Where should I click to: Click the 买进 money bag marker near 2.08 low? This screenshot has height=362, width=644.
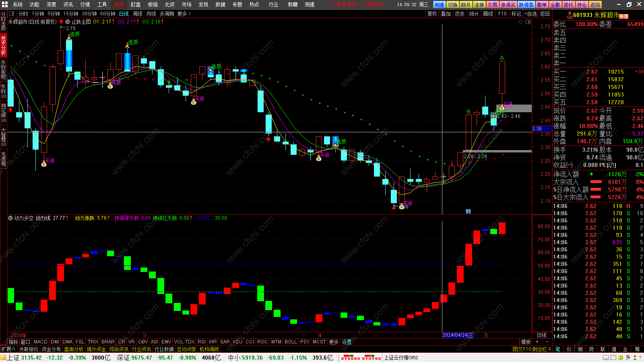pos(401,206)
